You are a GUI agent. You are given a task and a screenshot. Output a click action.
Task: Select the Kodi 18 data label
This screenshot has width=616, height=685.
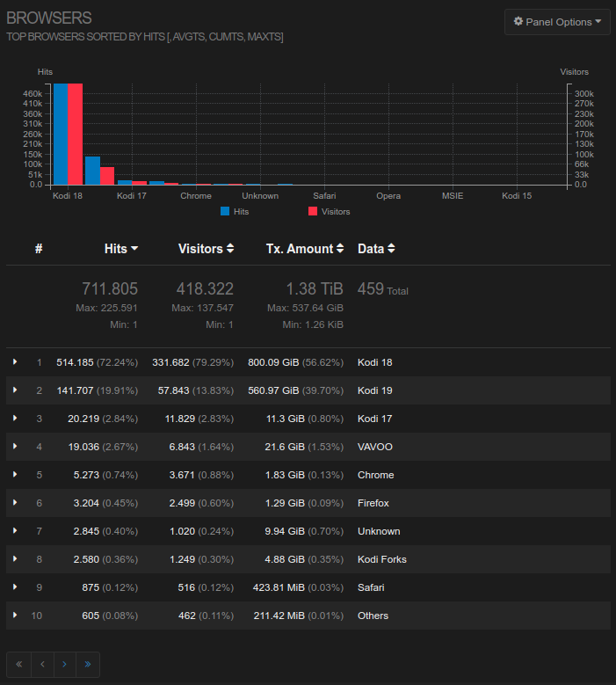click(x=374, y=362)
